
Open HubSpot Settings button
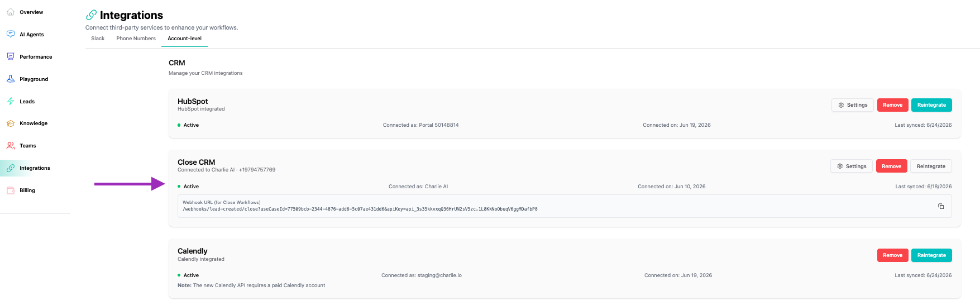click(x=853, y=105)
